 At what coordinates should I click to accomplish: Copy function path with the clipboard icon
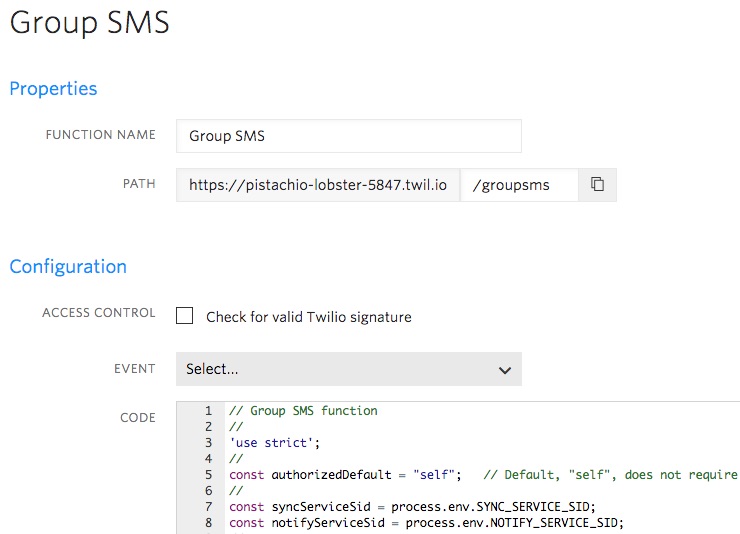597,184
